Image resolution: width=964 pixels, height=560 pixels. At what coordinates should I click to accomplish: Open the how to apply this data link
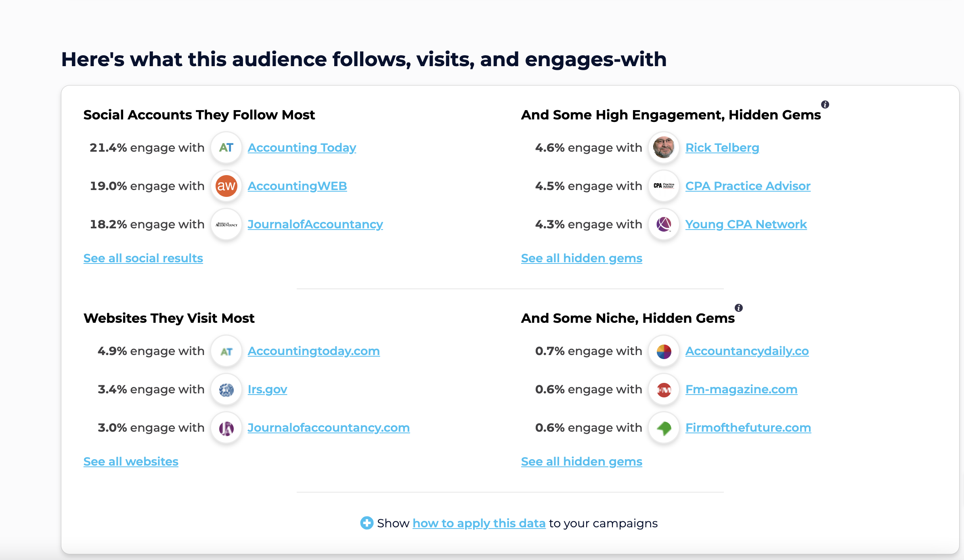479,523
